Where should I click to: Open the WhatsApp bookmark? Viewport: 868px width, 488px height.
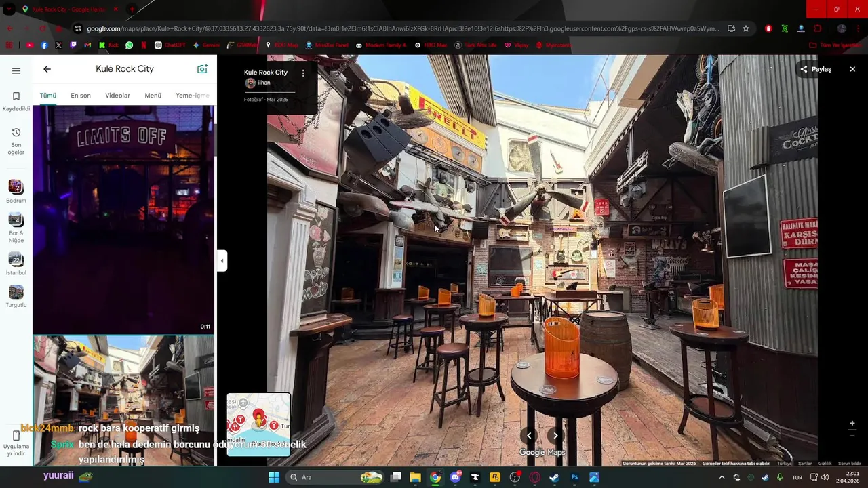(x=129, y=45)
